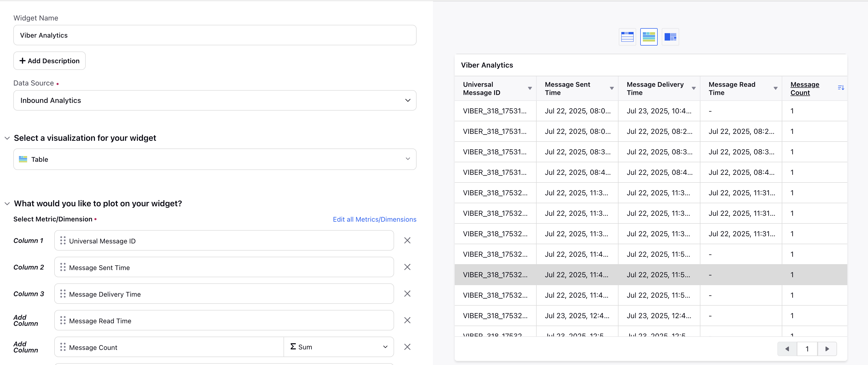Viewport: 868px width, 365px height.
Task: Go to the next table page
Action: click(x=827, y=349)
